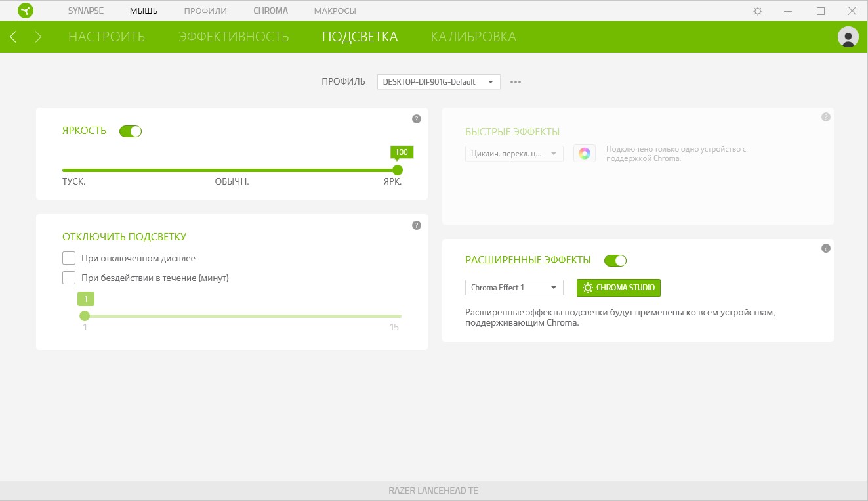Open the quick effects dropdown "Циклич. перекл."

pyautogui.click(x=514, y=154)
